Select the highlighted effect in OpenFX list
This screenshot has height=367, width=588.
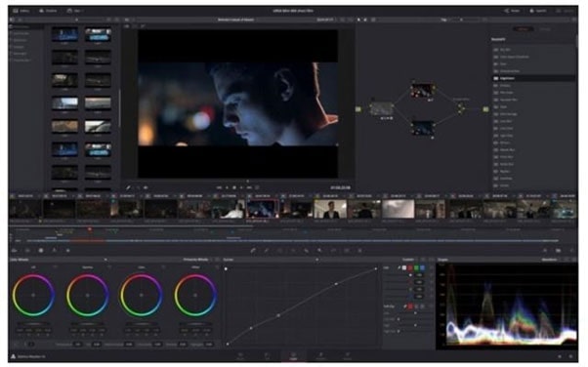coord(533,78)
